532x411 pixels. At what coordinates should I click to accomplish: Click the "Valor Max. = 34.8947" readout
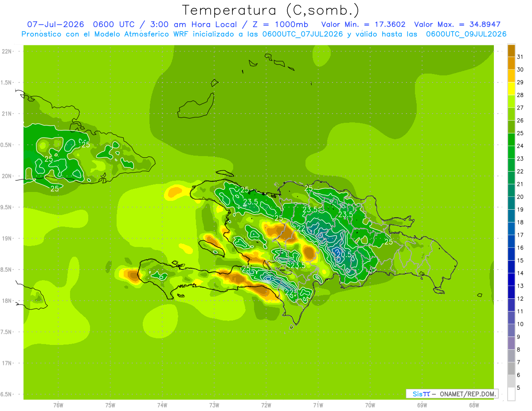point(458,24)
